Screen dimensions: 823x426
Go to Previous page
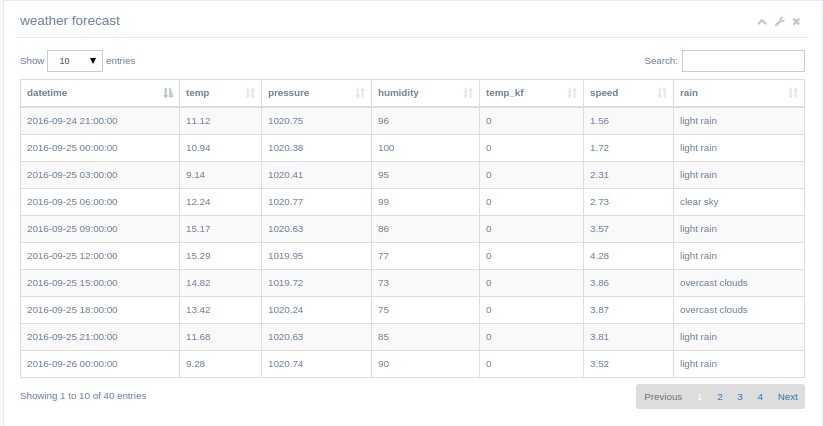point(663,397)
